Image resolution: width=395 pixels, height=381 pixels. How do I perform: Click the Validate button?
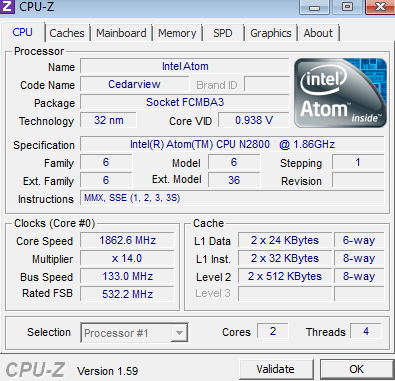tap(275, 369)
